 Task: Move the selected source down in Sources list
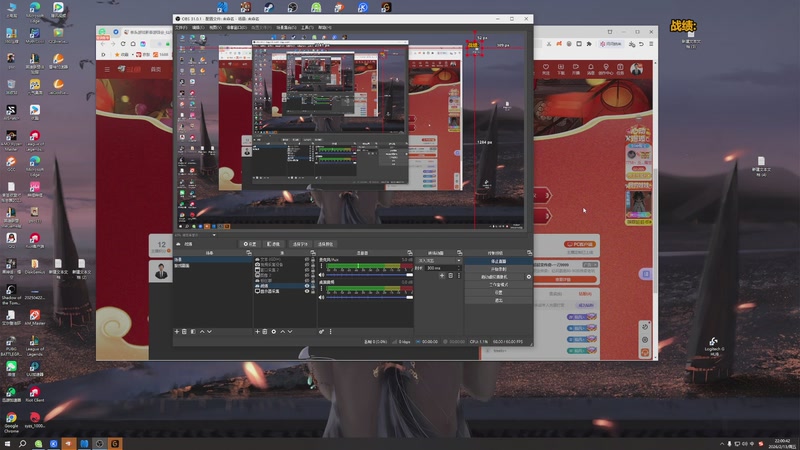click(290, 332)
